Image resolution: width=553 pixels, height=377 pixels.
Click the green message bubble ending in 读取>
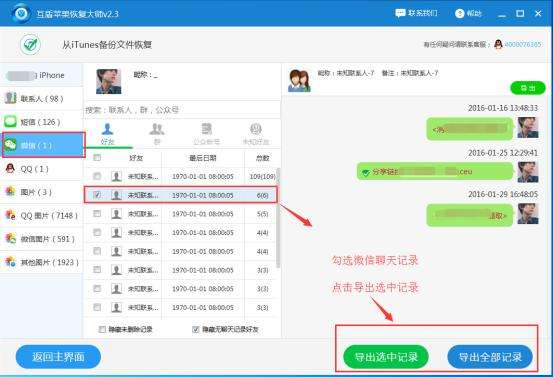point(470,215)
